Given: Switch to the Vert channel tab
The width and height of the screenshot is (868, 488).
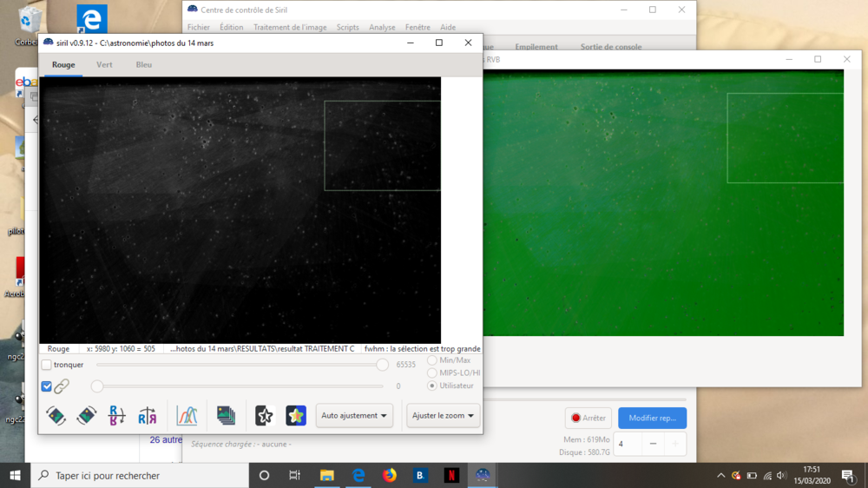Looking at the screenshot, I should pos(104,65).
